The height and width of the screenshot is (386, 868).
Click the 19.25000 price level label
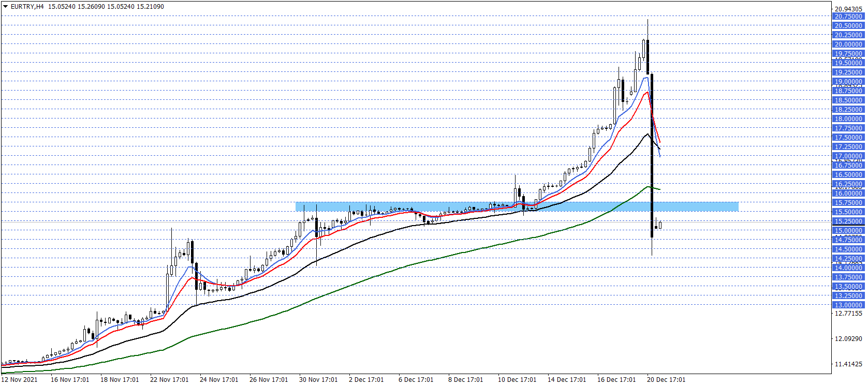[848, 72]
